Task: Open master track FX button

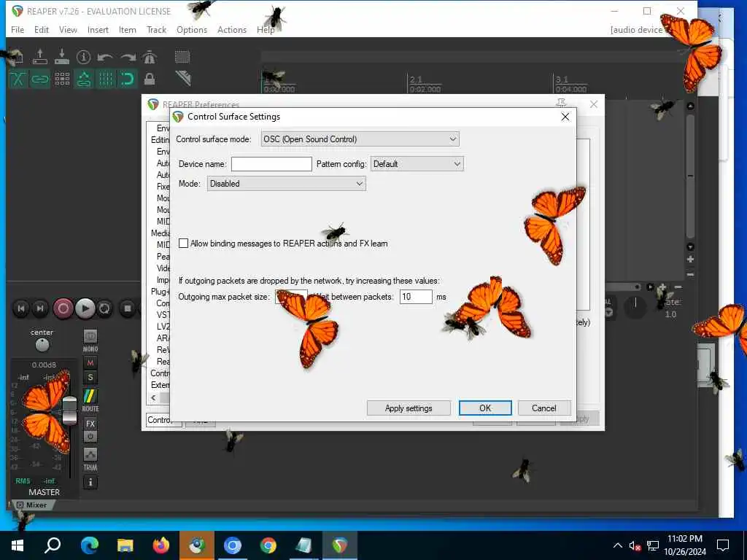Action: [x=90, y=424]
